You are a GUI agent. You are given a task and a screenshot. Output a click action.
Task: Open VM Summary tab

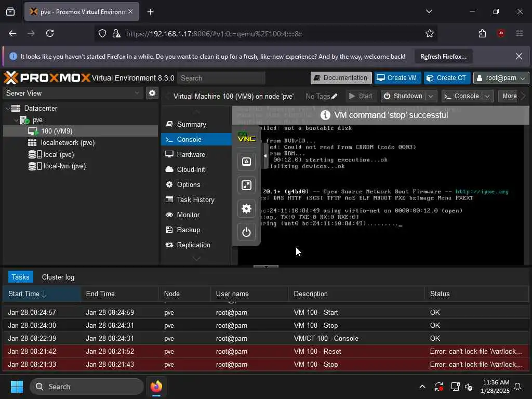click(196, 125)
